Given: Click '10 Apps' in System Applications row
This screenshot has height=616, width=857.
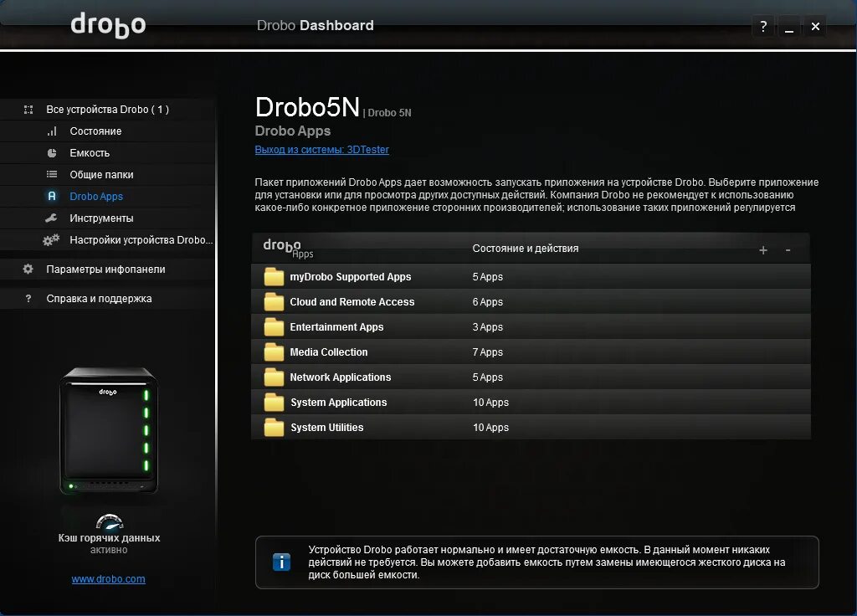Looking at the screenshot, I should tap(490, 403).
